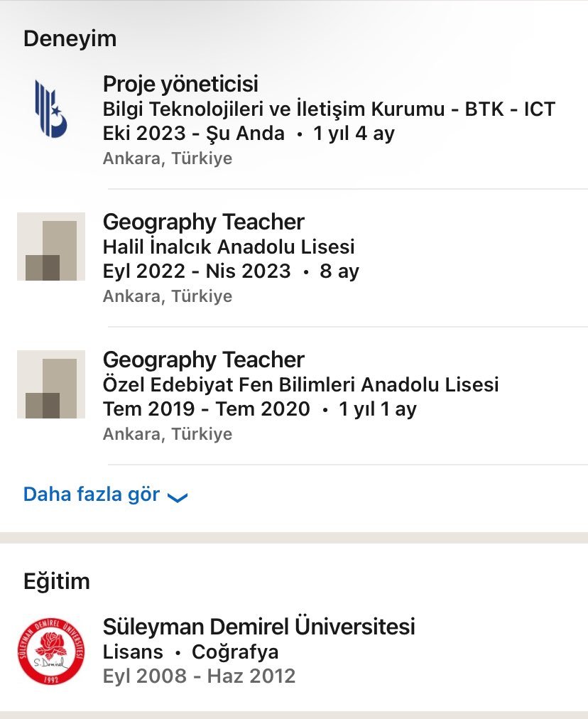
Task: Click the "Eyl 2008 - Haz 2012" education dates
Action: (199, 676)
